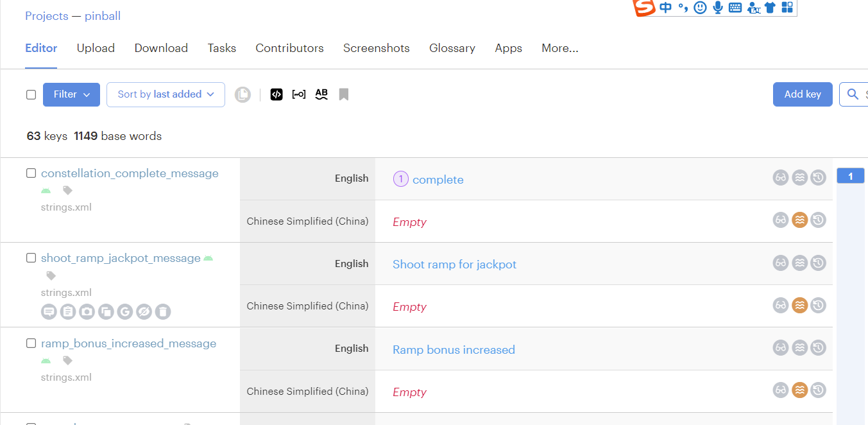Switch to the Contributors tab
Screen dimensions: 868x425
[x=289, y=48]
